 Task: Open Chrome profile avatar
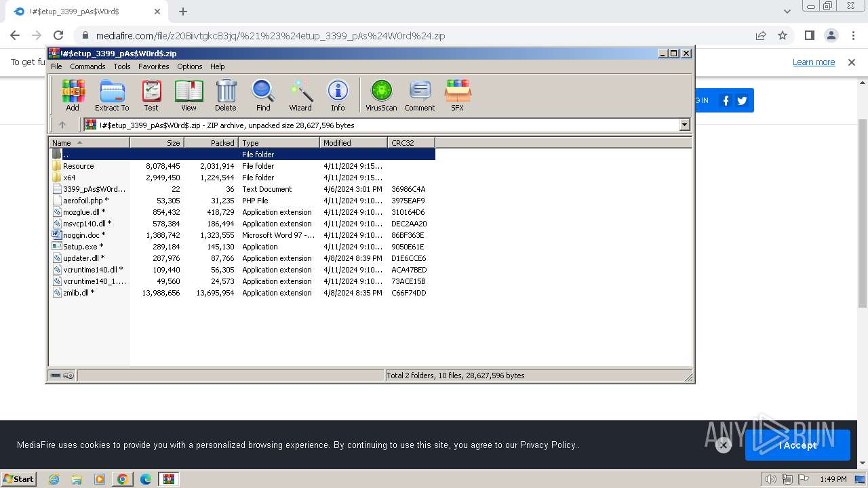(831, 36)
